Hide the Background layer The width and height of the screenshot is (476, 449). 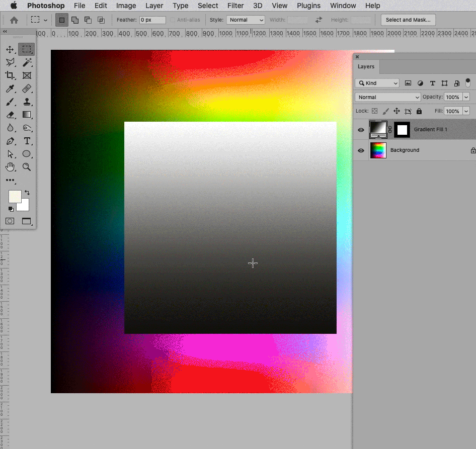point(360,150)
